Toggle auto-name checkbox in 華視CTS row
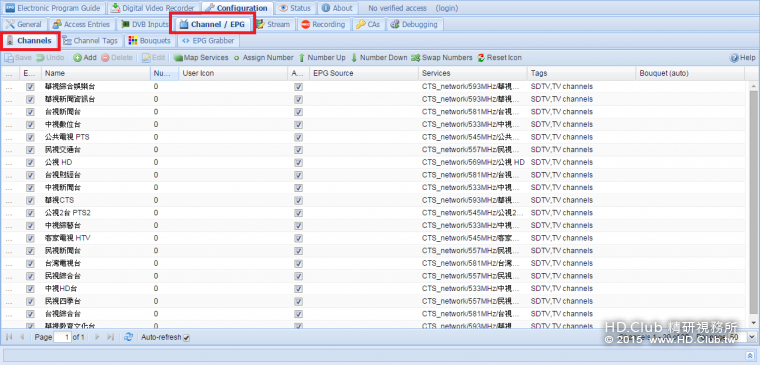The image size is (760, 365). [x=299, y=200]
